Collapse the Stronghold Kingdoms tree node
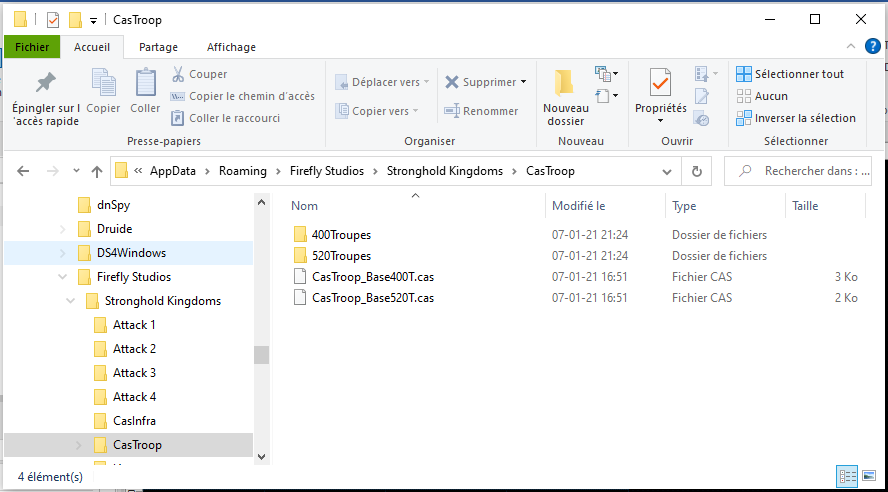This screenshot has width=888, height=492. (70, 301)
